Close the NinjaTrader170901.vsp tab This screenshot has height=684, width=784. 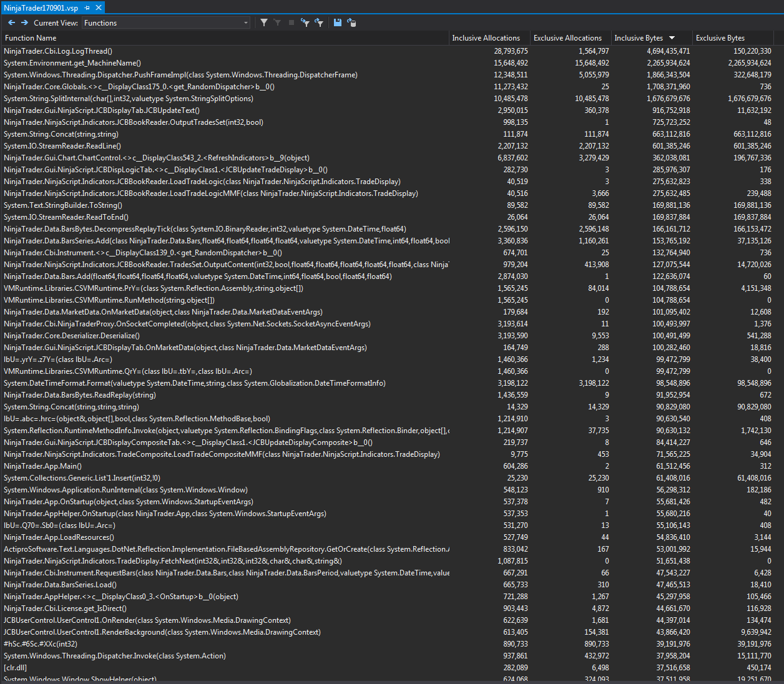tap(99, 7)
